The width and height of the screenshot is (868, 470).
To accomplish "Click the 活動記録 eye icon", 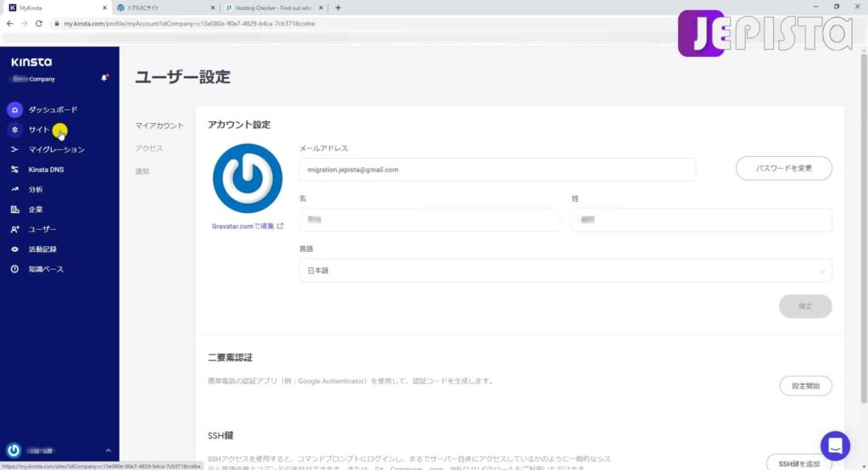I will (x=15, y=249).
